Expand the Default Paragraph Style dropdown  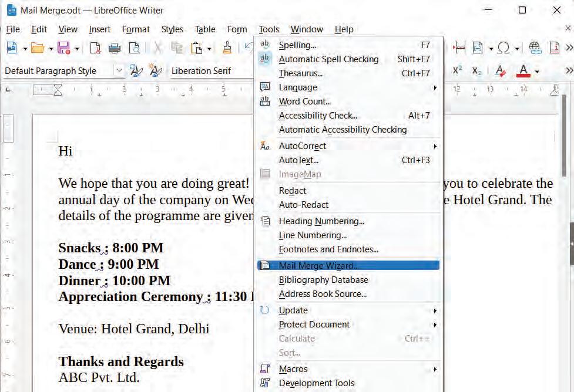(x=119, y=70)
